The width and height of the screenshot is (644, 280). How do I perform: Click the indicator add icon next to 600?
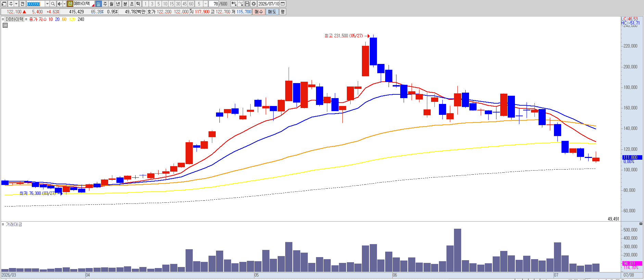point(234,4)
